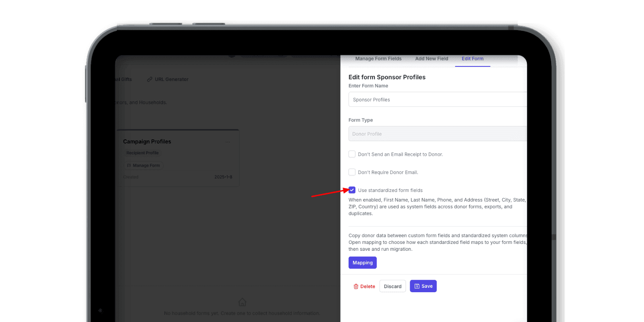This screenshot has width=644, height=322.
Task: Click the home icon above household forms message
Action: point(242,301)
